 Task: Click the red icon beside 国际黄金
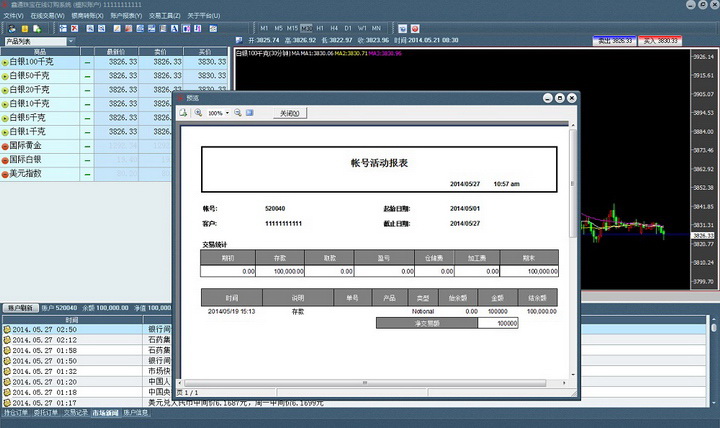(x=5, y=146)
